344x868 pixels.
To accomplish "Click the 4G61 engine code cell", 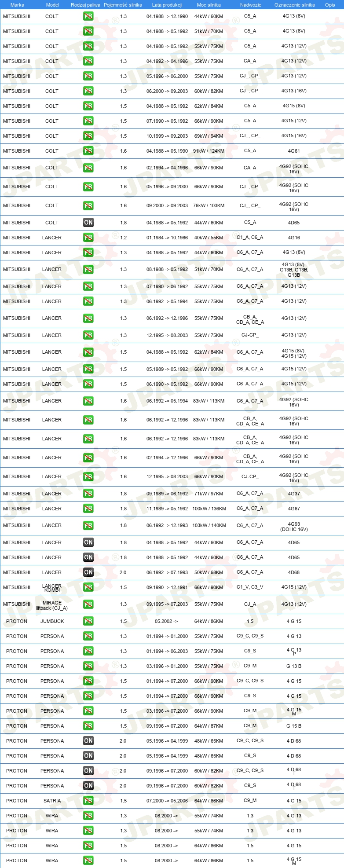I will [294, 151].
